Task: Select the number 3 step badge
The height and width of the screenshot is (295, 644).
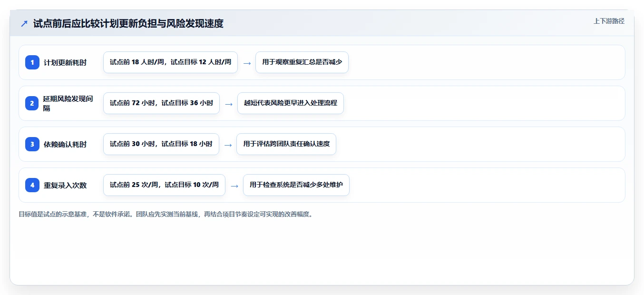Action: (x=32, y=144)
